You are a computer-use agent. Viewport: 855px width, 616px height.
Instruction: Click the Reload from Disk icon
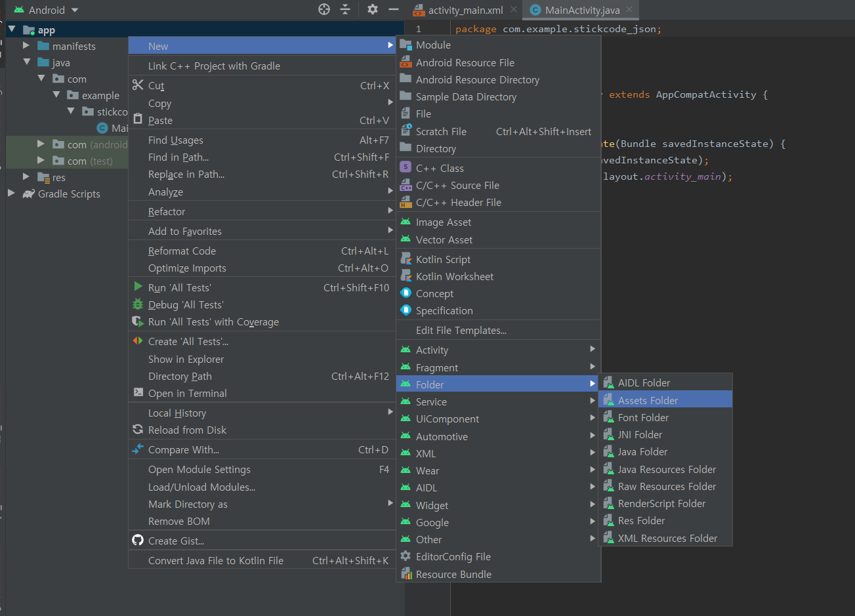coord(138,430)
